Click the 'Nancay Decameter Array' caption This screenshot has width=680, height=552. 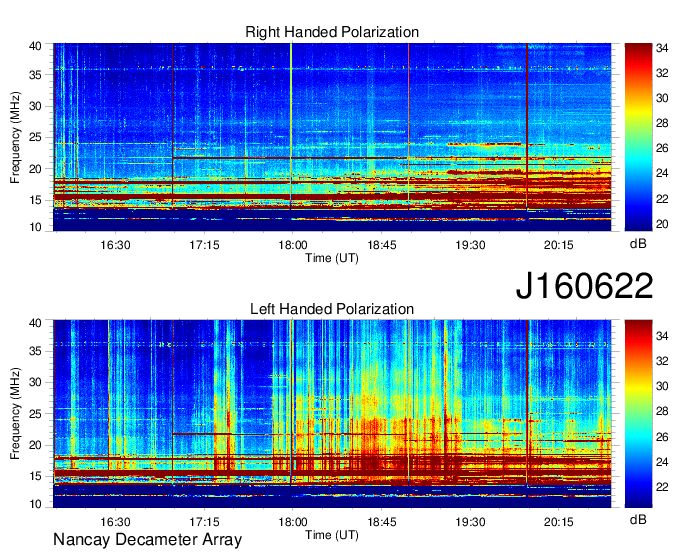[x=147, y=540]
